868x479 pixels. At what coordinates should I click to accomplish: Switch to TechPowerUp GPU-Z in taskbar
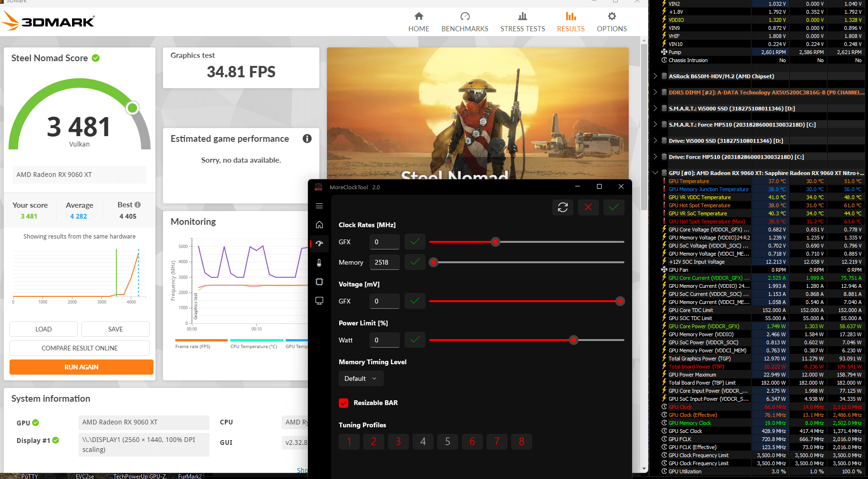(139, 476)
